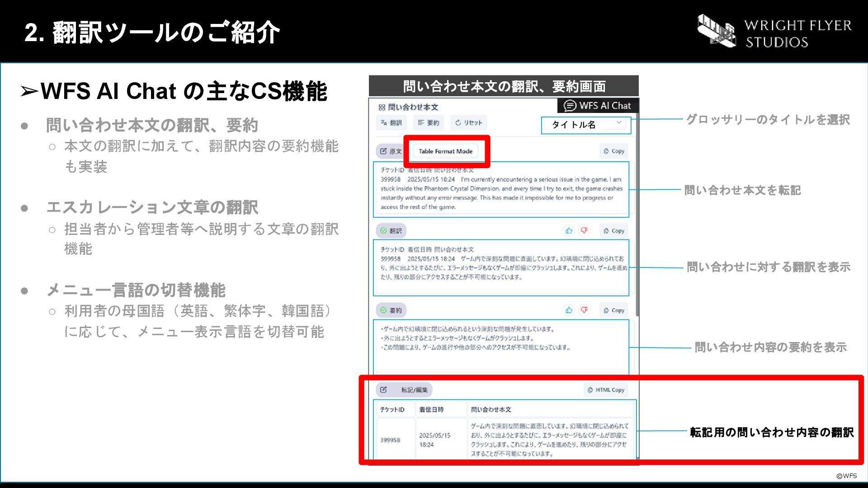Screen dimensions: 868x488
Task: Click inside the 翻訳 Japanese translation box
Action: pos(501,267)
